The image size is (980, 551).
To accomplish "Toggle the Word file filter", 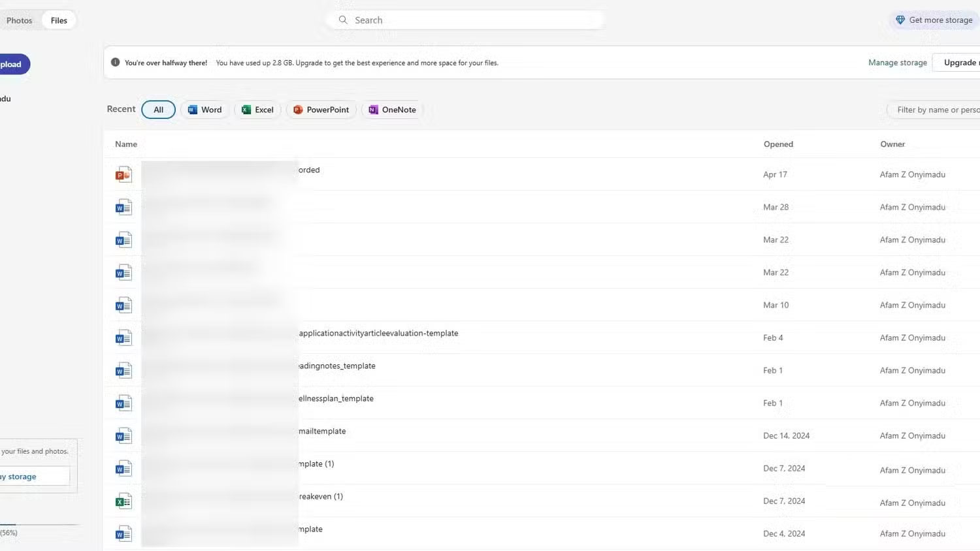I will point(204,110).
